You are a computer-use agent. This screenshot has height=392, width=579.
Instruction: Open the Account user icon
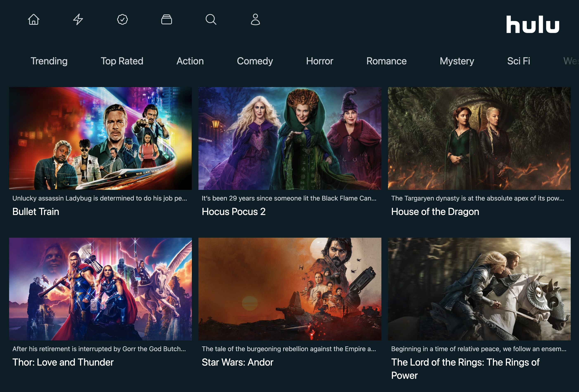[x=255, y=19]
